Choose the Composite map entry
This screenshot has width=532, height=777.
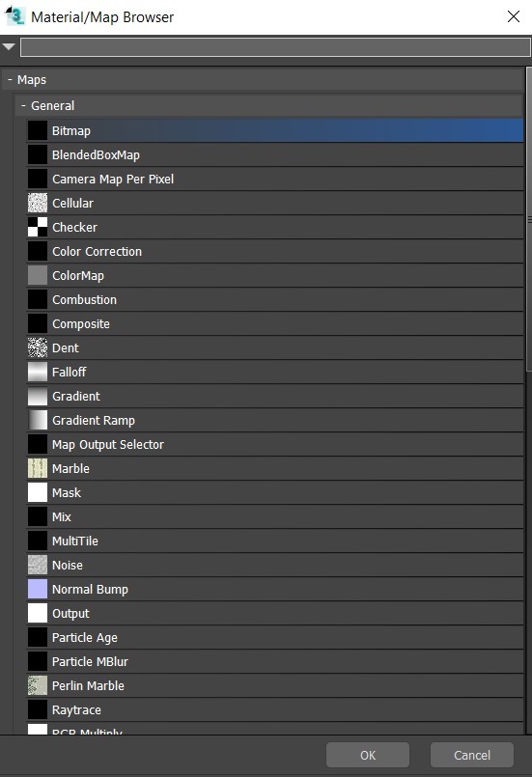tap(275, 323)
